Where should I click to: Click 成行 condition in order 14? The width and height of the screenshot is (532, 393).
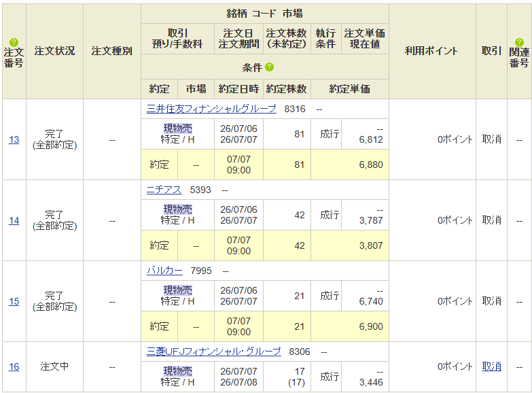pyautogui.click(x=330, y=215)
